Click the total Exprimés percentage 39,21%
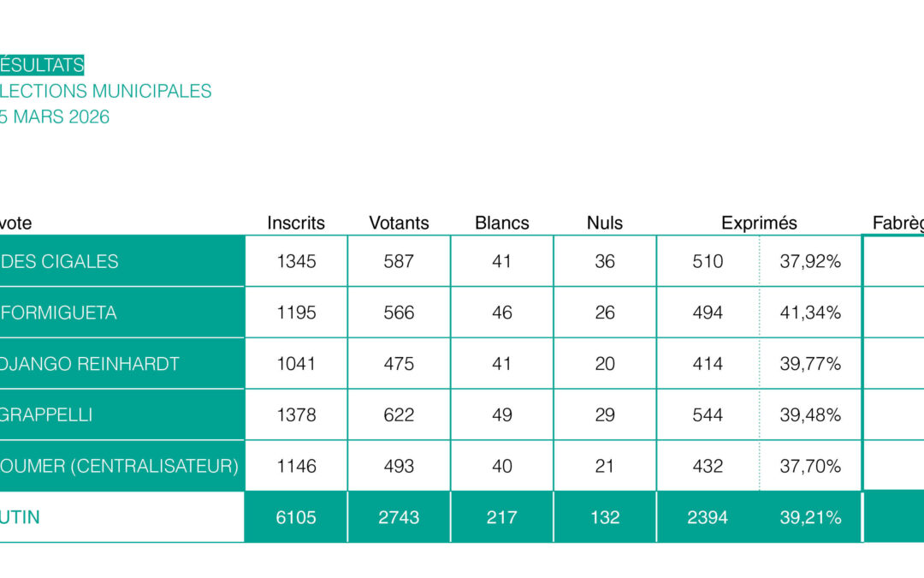This screenshot has height=578, width=924. click(810, 517)
